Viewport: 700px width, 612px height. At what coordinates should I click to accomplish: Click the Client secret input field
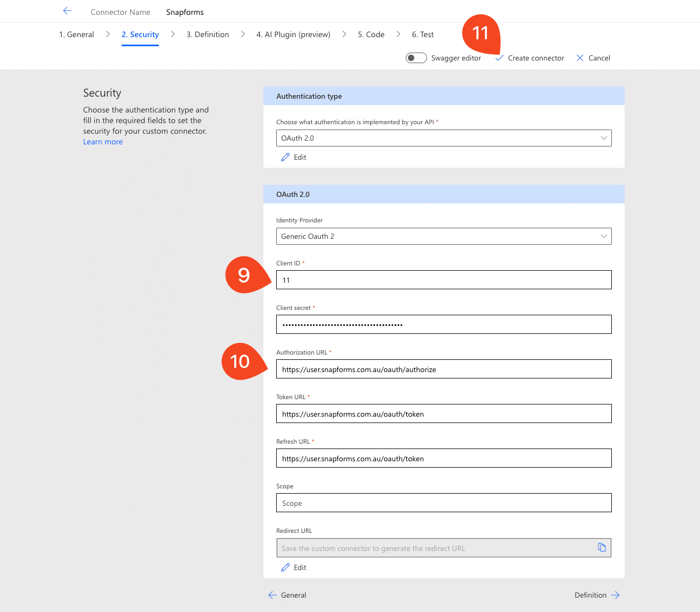tap(444, 324)
